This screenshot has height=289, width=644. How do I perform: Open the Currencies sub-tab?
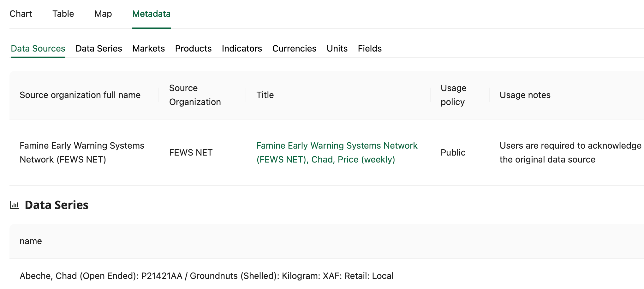(x=294, y=48)
